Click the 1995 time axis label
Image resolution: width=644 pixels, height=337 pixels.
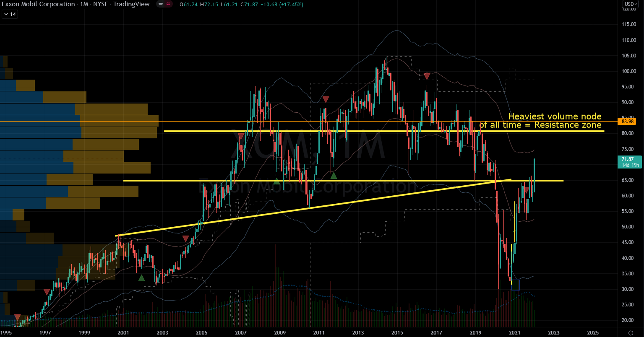coord(6,332)
